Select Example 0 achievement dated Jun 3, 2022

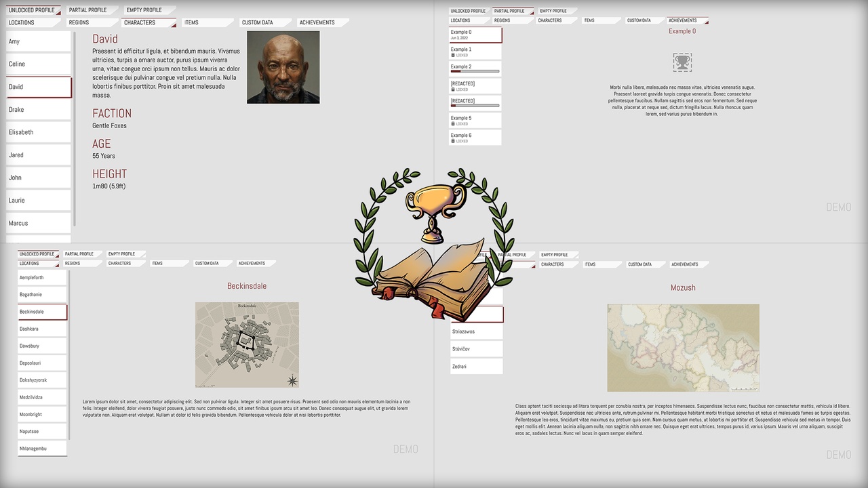click(475, 35)
